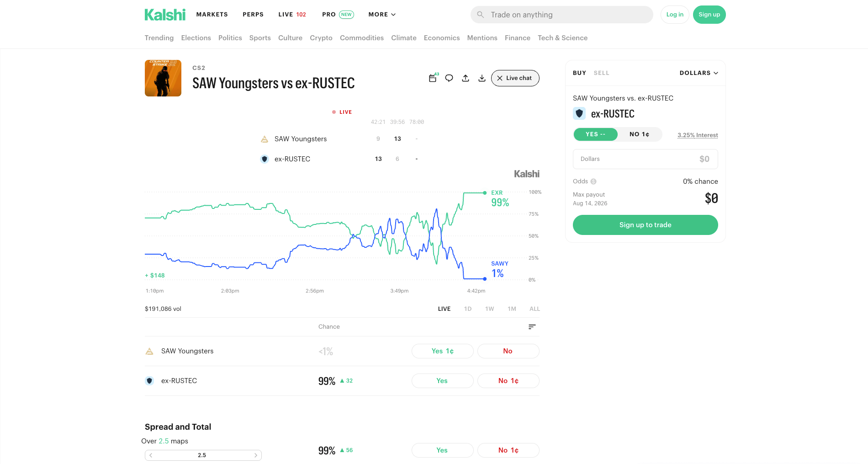Buy No 1¢ on Over 2.5 maps
This screenshot has width=868, height=464.
coord(508,450)
